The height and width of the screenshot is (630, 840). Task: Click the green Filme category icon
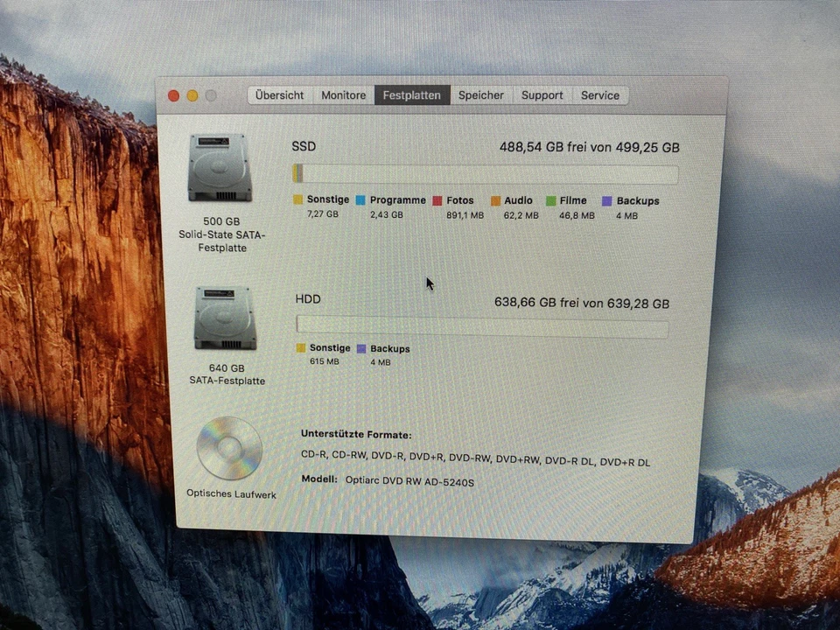(x=552, y=200)
